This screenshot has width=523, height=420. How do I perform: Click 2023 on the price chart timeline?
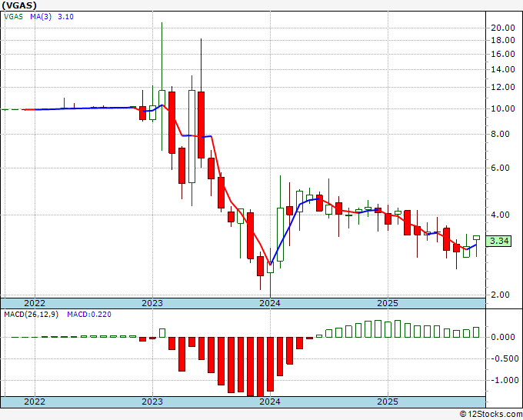pyautogui.click(x=152, y=303)
